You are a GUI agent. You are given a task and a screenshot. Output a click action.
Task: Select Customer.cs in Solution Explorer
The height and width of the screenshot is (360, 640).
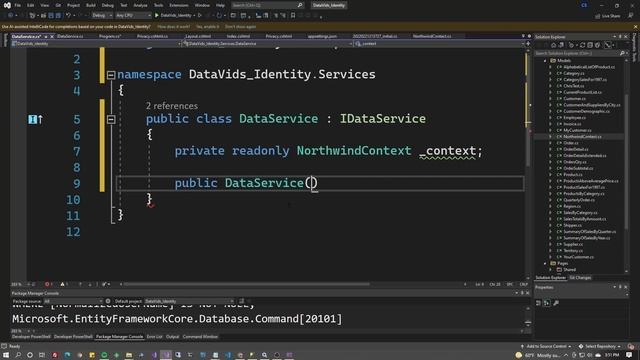574,99
